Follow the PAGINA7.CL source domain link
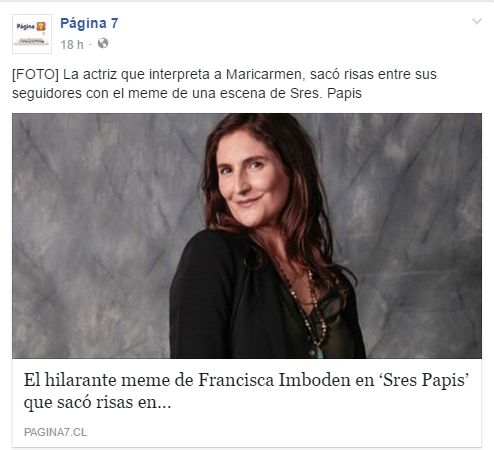The width and height of the screenshot is (494, 450). click(x=55, y=432)
